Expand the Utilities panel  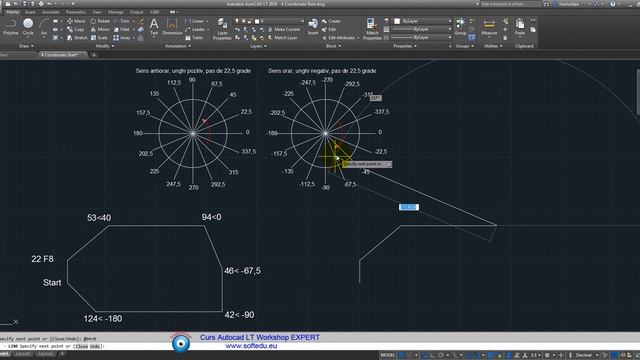point(493,46)
